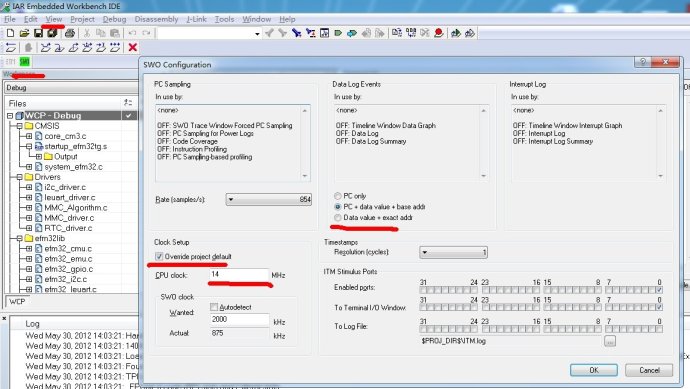
Task: Open the Disassembly menu
Action: tap(156, 19)
